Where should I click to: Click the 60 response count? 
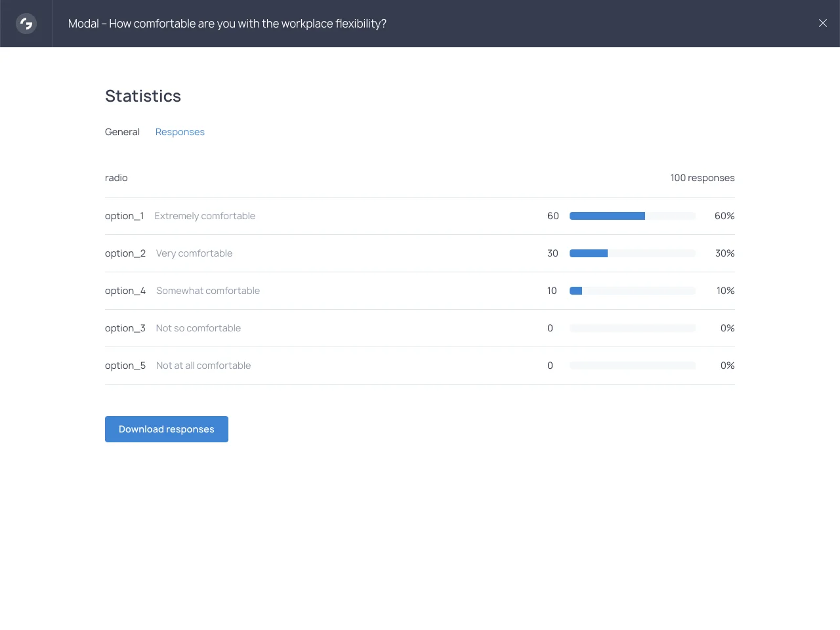[x=553, y=216]
